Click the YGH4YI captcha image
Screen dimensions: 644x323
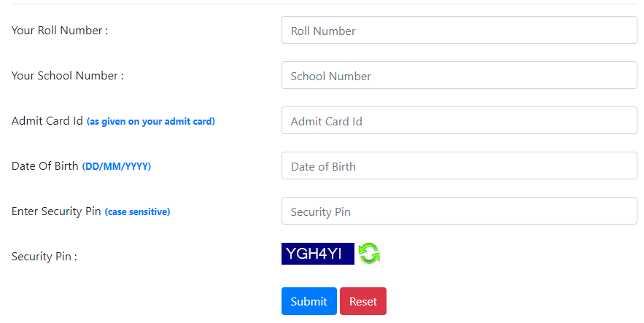click(x=317, y=254)
